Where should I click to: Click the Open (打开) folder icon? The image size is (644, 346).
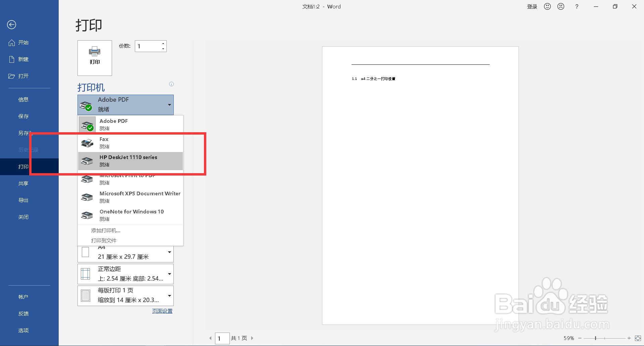(x=12, y=76)
